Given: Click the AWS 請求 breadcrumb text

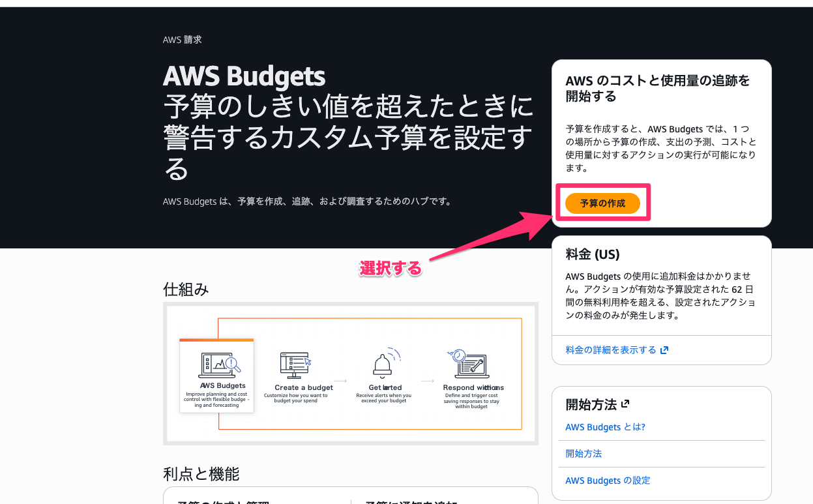Looking at the screenshot, I should point(183,40).
